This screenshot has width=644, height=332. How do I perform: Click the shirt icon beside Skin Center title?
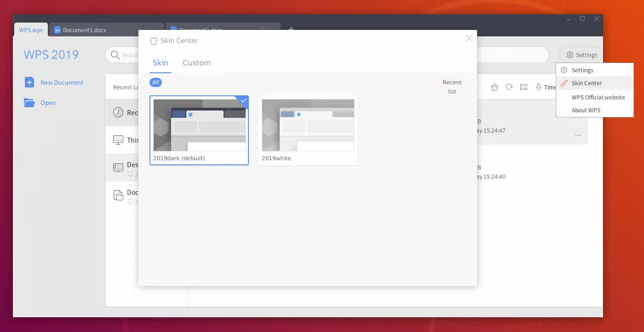(154, 41)
